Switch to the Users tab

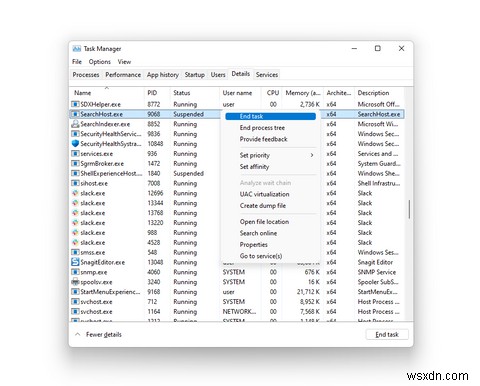[218, 75]
